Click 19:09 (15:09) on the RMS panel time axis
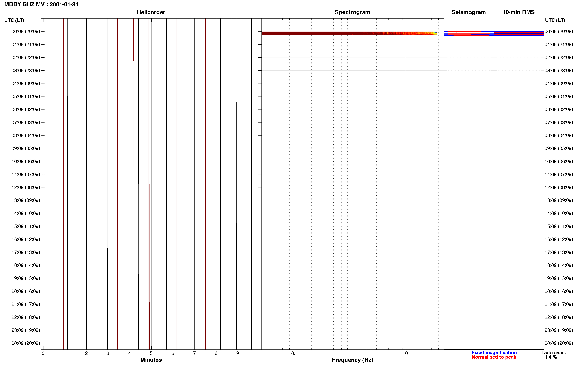The width and height of the screenshot is (588, 368). (559, 278)
